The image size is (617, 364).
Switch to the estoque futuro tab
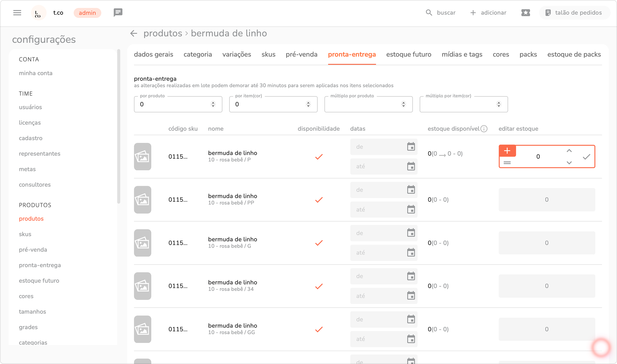408,55
